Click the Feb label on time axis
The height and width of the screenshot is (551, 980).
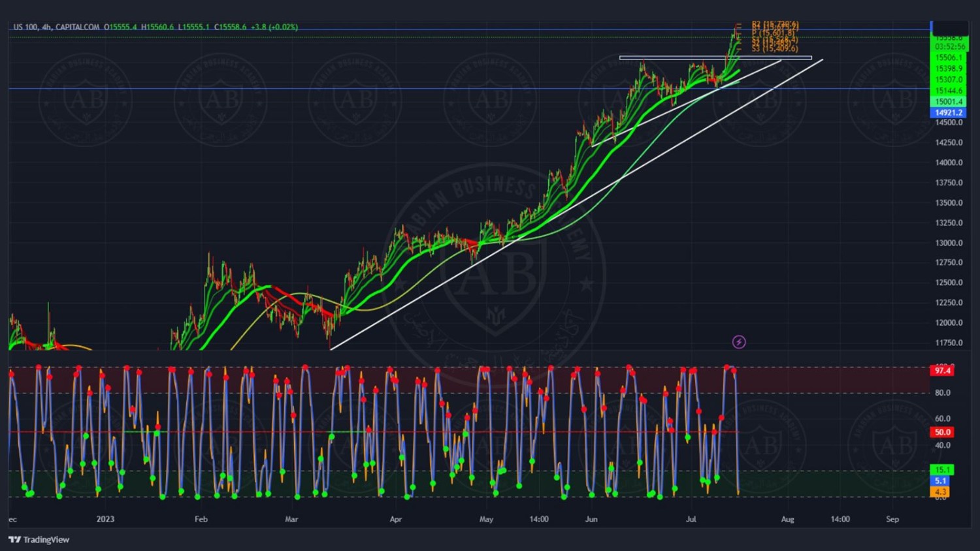[201, 519]
